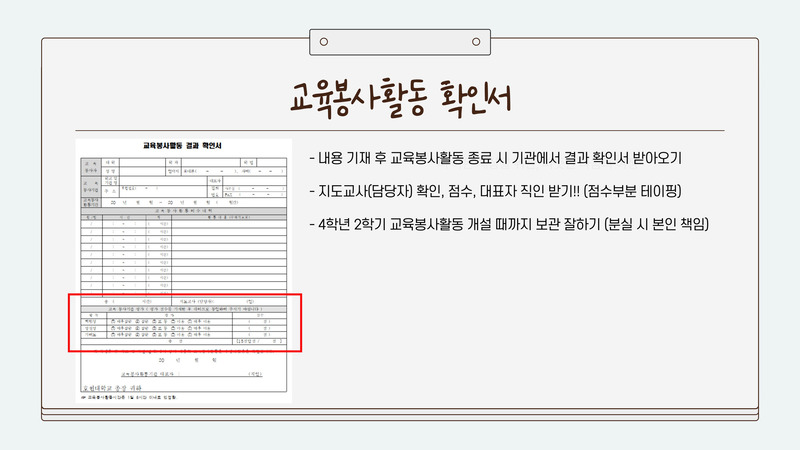Click the form's title 교육봉사활동 결과 확인서
This screenshot has height=450, width=800.
(x=182, y=145)
